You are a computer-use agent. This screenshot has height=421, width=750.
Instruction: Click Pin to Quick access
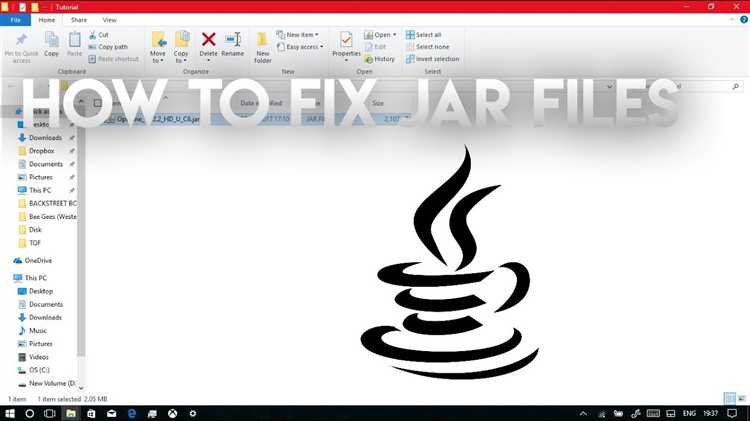point(21,48)
